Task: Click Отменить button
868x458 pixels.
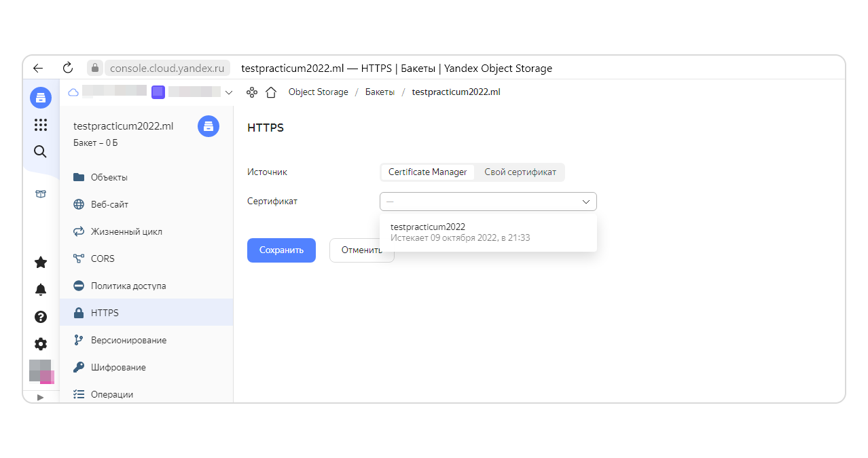Action: click(362, 250)
